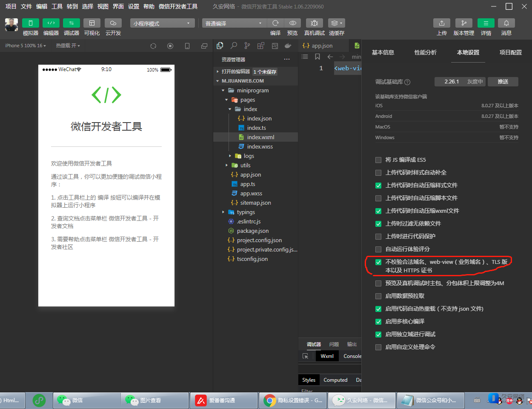Click the simulator phone device icon
This screenshot has width=532, height=409.
click(x=187, y=46)
